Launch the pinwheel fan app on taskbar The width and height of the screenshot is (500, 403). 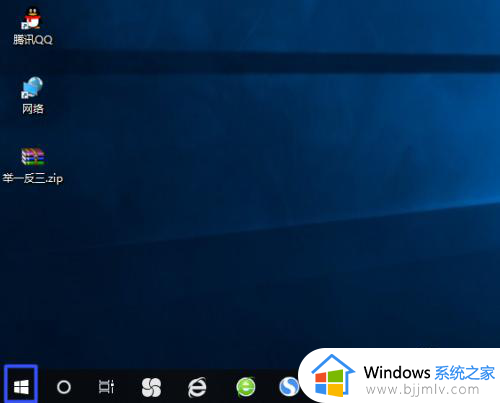[x=151, y=387]
